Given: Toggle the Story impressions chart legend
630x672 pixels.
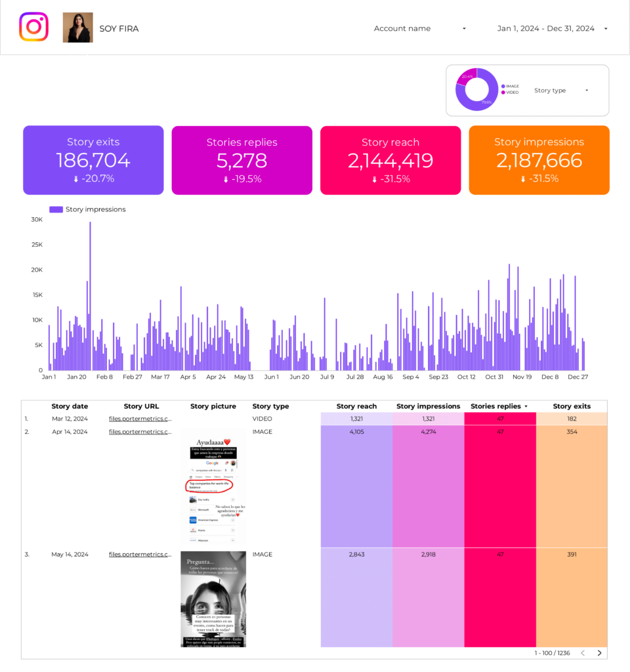Looking at the screenshot, I should tap(87, 209).
